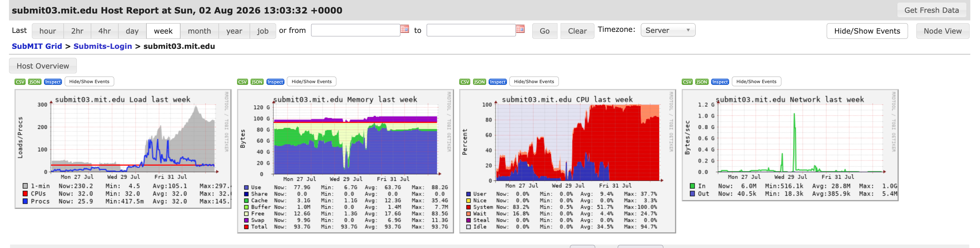Click the submit03.mit.edu breadcrumb text
980x248 pixels.
coord(179,46)
